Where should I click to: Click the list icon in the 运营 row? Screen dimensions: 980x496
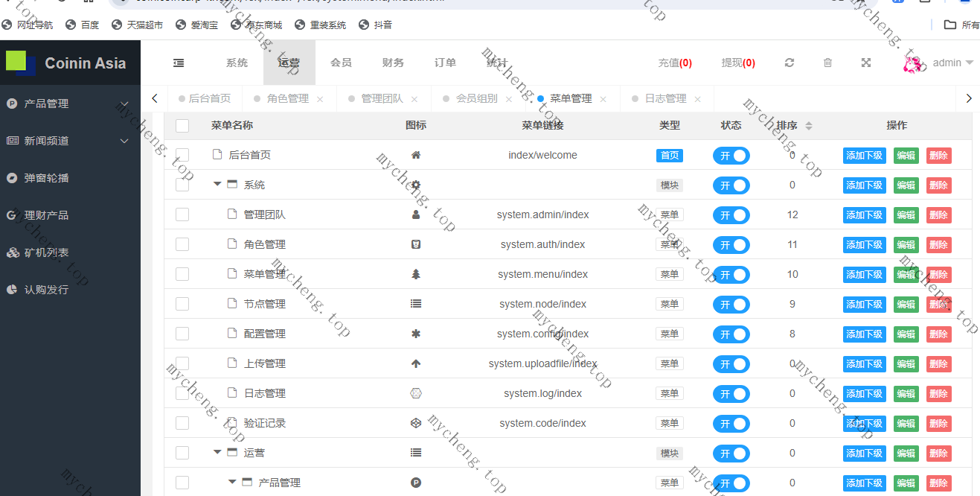(416, 453)
